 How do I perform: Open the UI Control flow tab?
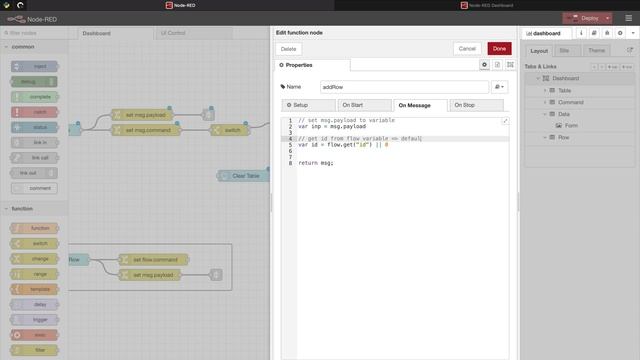click(x=193, y=33)
